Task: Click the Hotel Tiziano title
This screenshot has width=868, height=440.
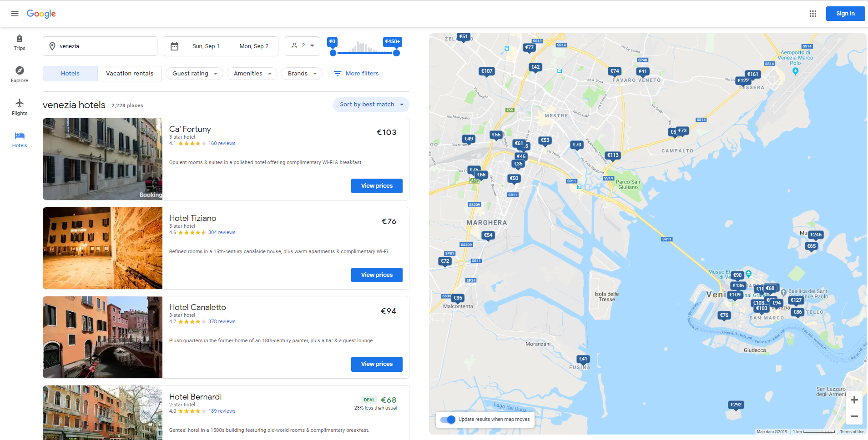Action: [x=192, y=218]
